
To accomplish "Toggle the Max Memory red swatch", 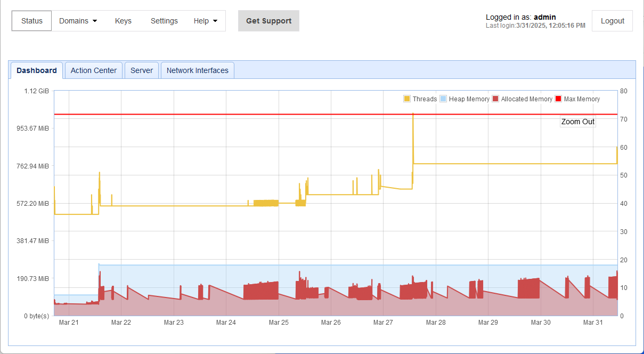I will point(558,99).
